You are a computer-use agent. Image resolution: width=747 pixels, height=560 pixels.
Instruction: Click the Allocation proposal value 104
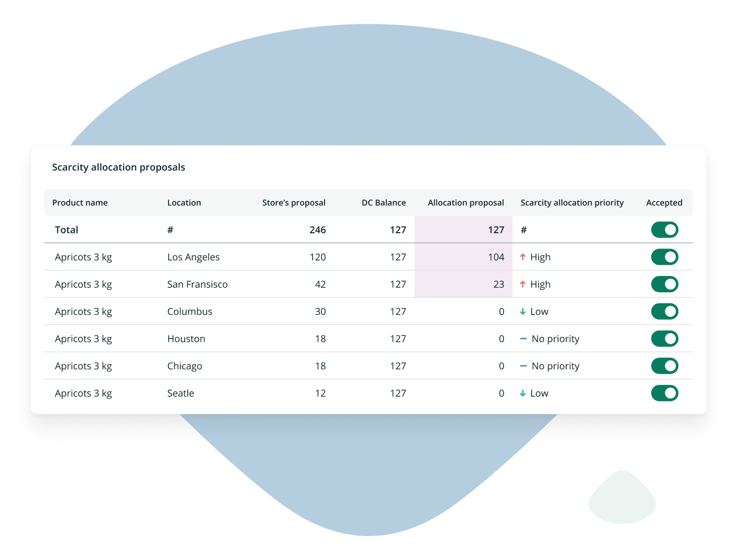click(x=496, y=257)
